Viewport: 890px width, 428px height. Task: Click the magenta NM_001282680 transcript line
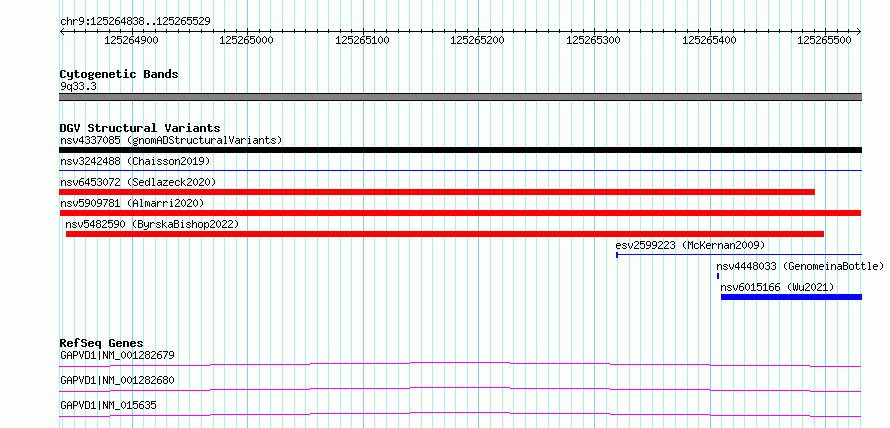[460, 389]
